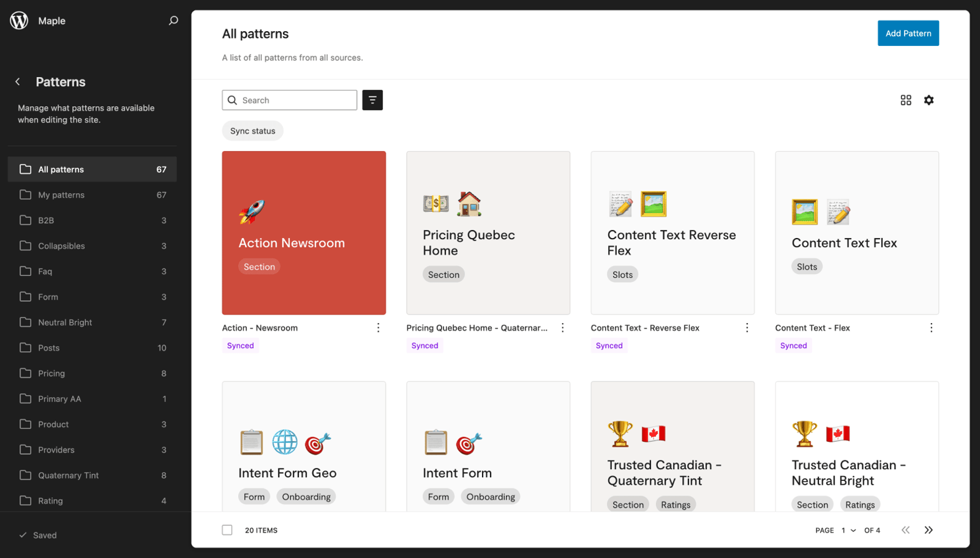Focus the pattern Search field
Image resolution: width=980 pixels, height=558 pixels.
tap(290, 100)
